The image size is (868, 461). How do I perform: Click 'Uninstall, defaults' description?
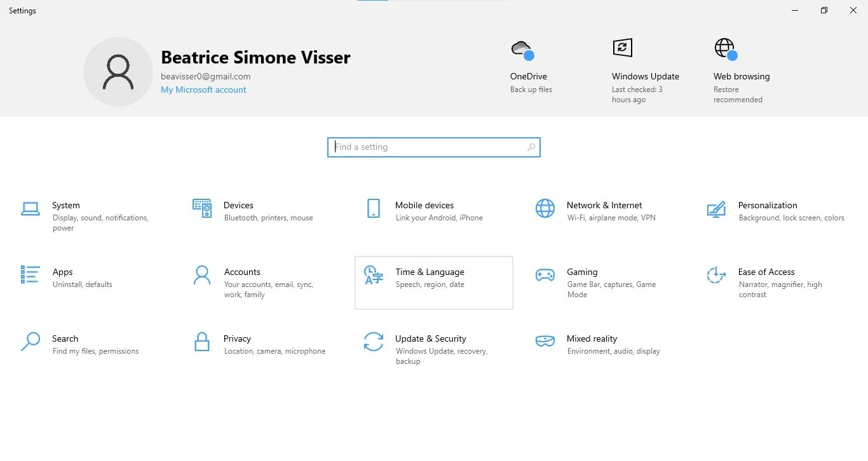[x=83, y=284]
